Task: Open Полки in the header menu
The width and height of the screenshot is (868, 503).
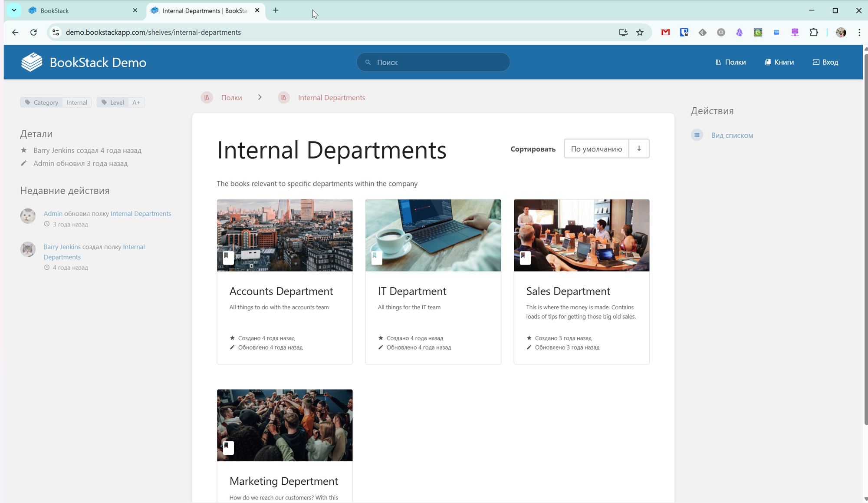Action: coord(730,62)
